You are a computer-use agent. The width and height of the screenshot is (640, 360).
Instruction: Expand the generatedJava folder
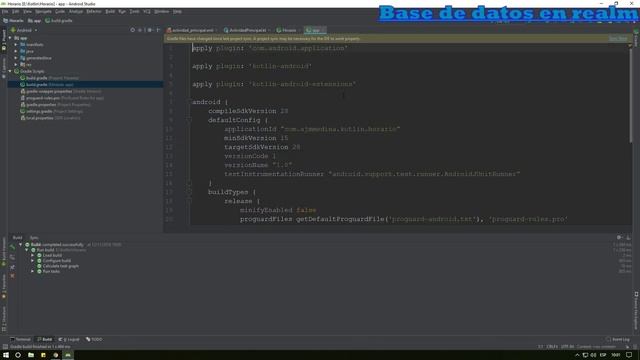tap(16, 58)
